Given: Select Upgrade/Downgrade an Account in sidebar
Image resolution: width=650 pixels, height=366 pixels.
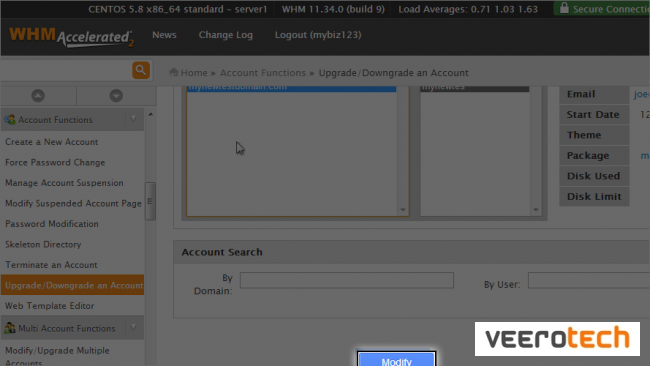Looking at the screenshot, I should [73, 285].
